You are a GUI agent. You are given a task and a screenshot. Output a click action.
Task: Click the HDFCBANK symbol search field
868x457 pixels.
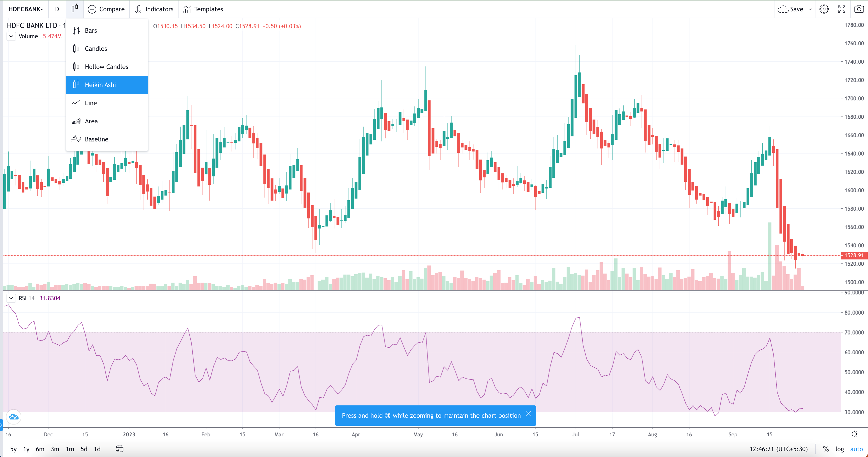pos(26,9)
